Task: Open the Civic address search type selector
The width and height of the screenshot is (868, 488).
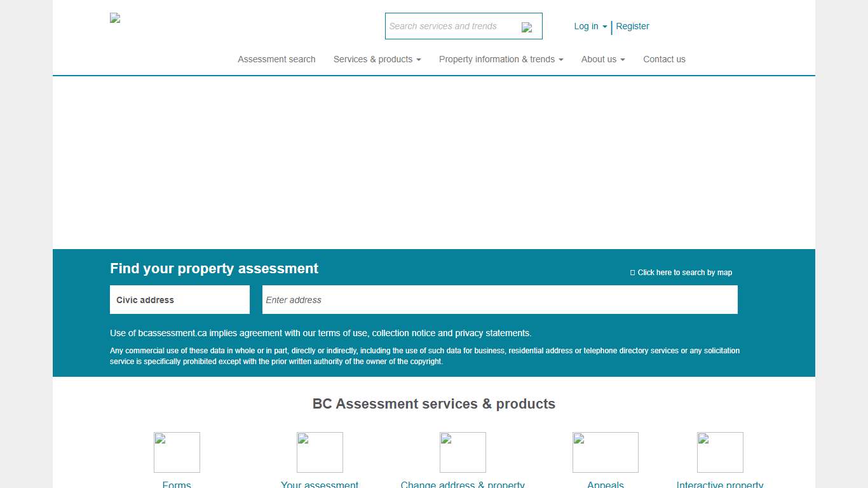Action: coord(180,299)
